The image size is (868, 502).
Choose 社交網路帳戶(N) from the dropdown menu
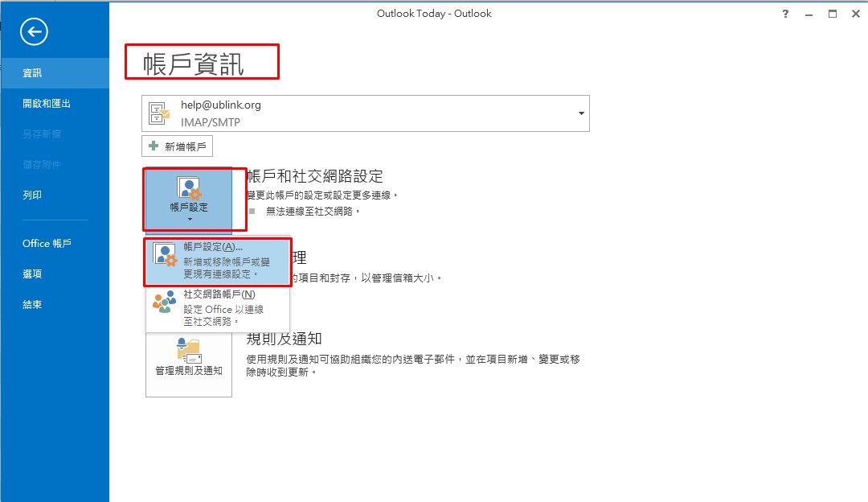[218, 308]
